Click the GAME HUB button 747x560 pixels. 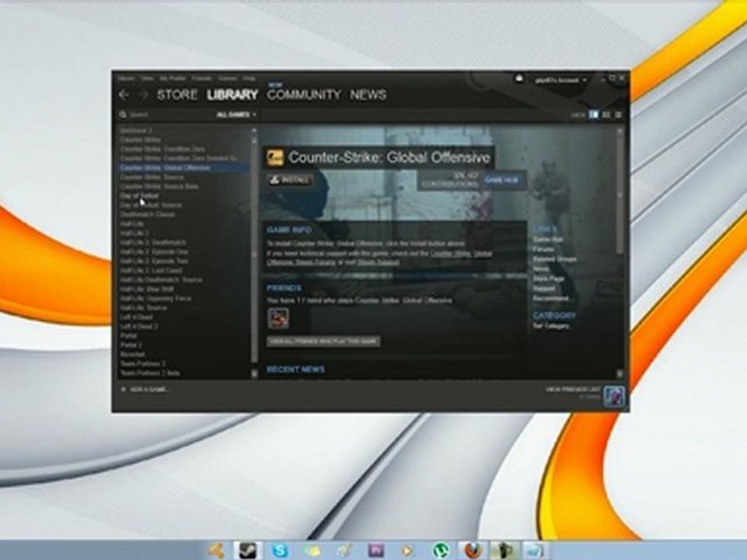(x=502, y=180)
